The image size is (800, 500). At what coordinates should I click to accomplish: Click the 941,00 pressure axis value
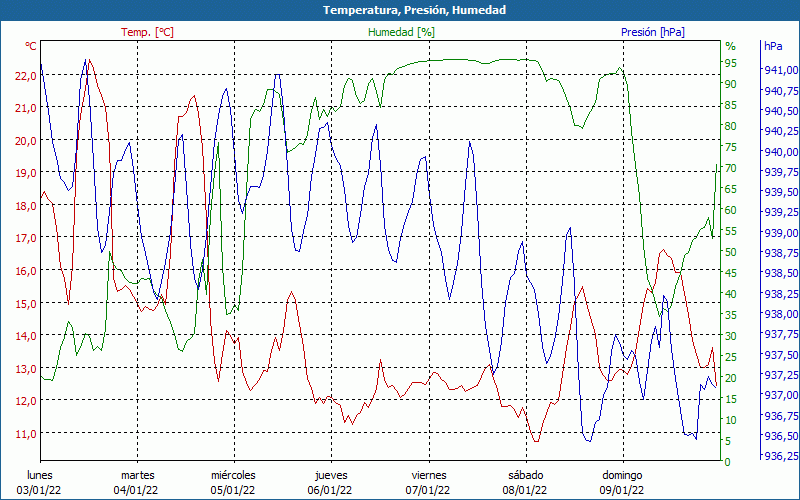coord(781,70)
